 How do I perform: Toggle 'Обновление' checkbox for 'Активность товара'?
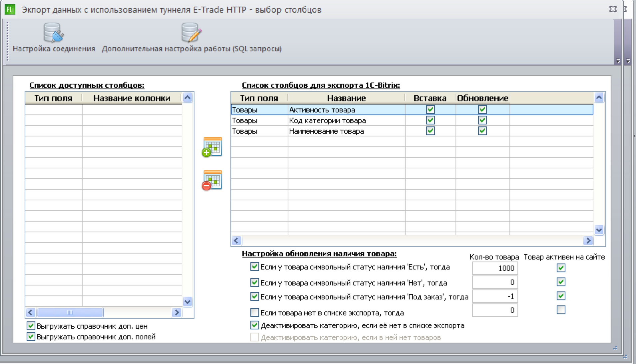[482, 109]
